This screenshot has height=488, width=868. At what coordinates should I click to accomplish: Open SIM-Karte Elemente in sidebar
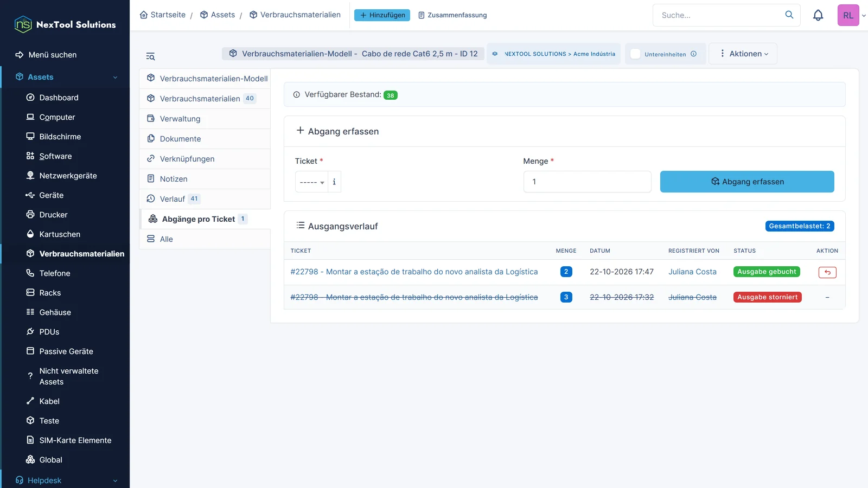[75, 440]
